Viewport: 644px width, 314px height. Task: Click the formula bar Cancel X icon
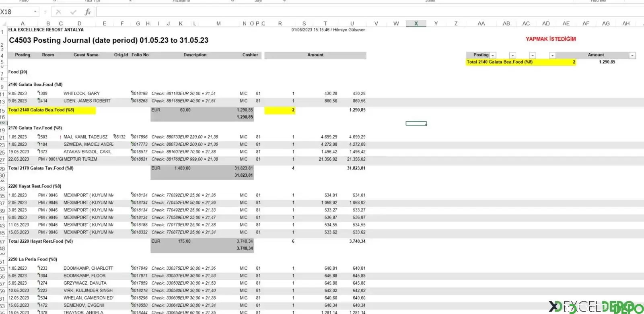(58, 12)
